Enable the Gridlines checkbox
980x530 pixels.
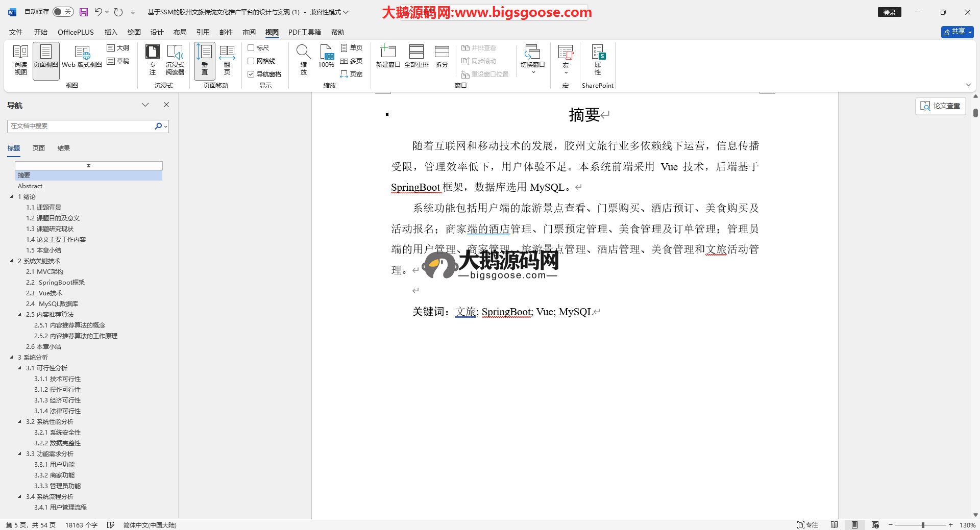251,61
